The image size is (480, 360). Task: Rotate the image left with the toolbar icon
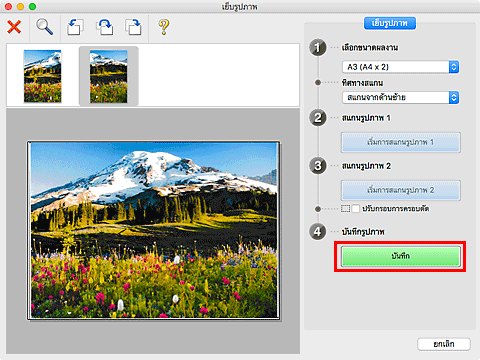pyautogui.click(x=75, y=27)
